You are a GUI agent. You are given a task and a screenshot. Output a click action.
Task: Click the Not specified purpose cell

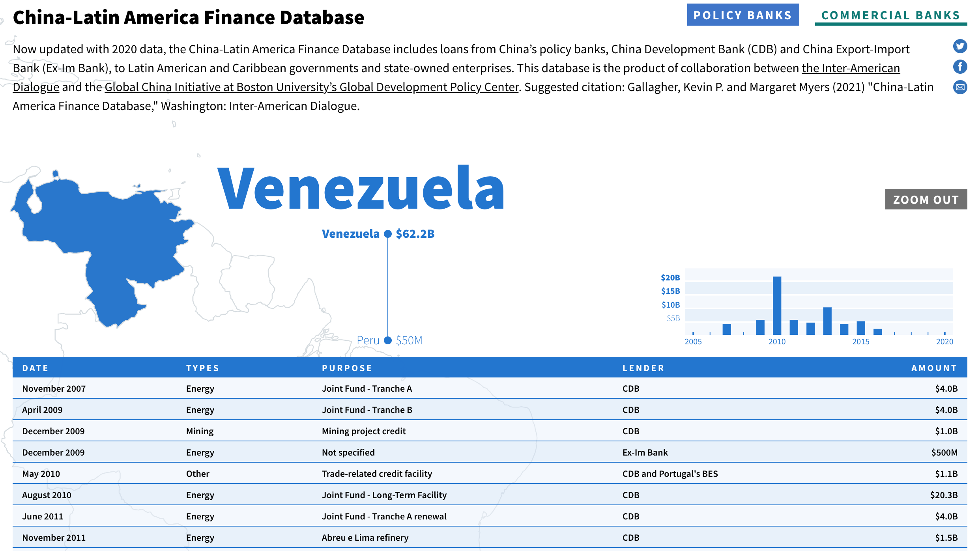click(x=348, y=452)
